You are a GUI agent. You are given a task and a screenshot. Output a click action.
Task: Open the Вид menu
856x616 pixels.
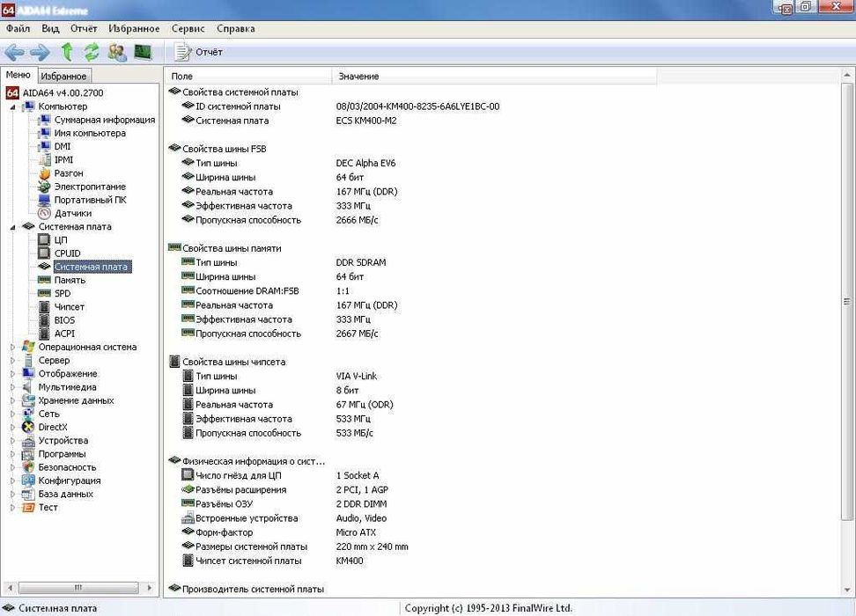50,28
